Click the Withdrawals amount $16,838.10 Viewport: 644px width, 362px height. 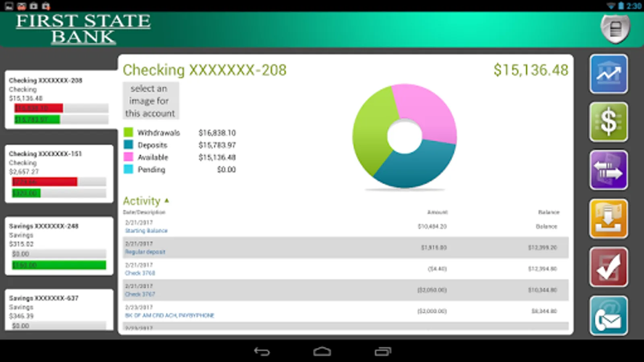click(x=217, y=133)
